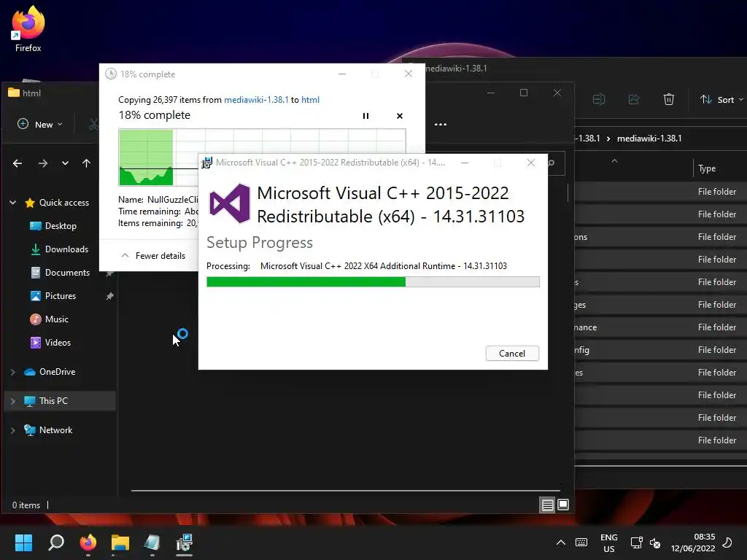Cancel the copy with the X button
The height and width of the screenshot is (560, 747).
click(x=400, y=116)
